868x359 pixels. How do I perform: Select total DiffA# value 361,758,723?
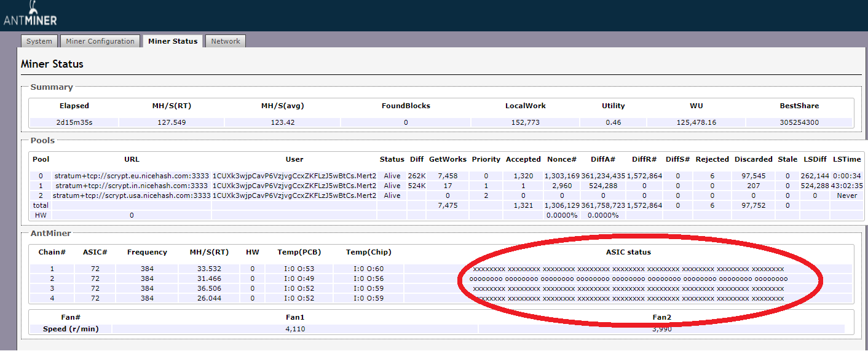pyautogui.click(x=603, y=205)
